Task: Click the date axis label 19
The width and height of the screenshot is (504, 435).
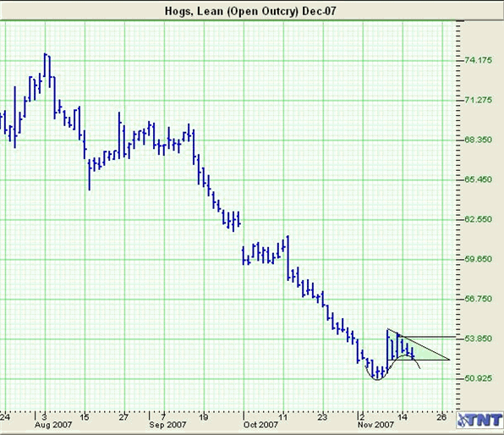Action: click(x=204, y=417)
